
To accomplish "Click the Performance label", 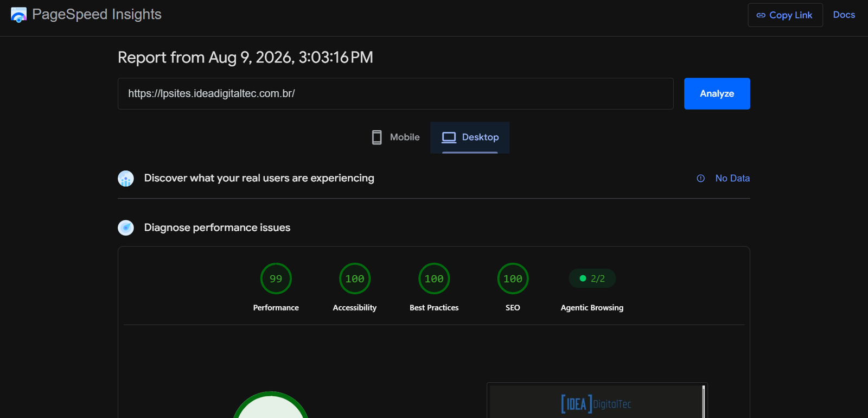I will pyautogui.click(x=276, y=308).
